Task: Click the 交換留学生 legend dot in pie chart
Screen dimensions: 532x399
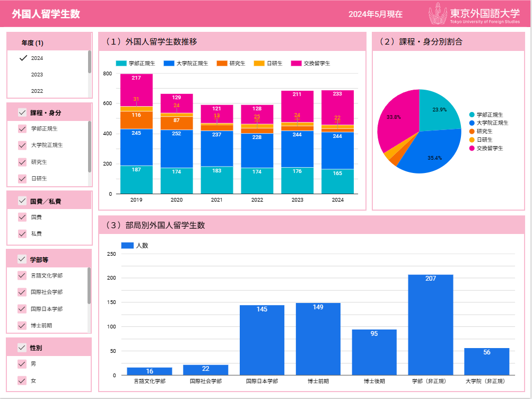Action: point(472,148)
